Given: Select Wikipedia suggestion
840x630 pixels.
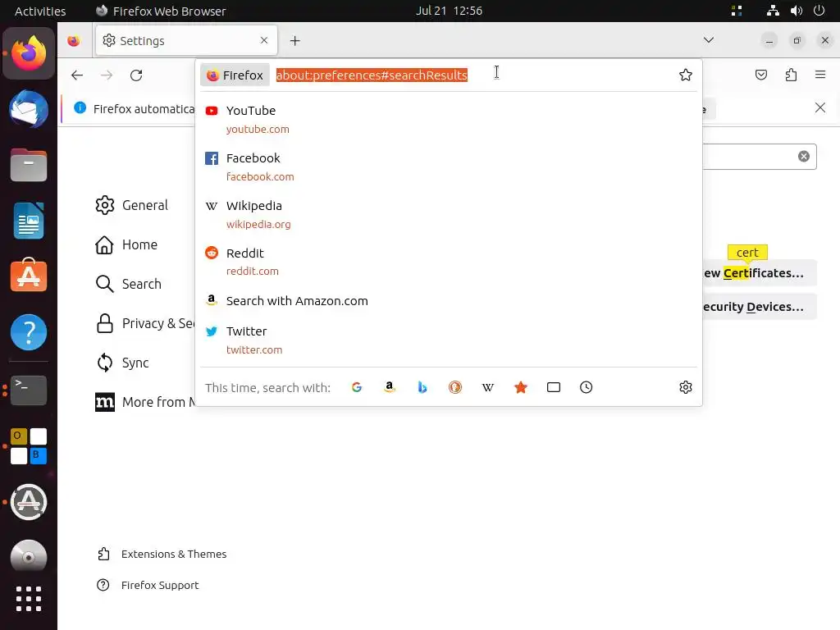Looking at the screenshot, I should 449,214.
